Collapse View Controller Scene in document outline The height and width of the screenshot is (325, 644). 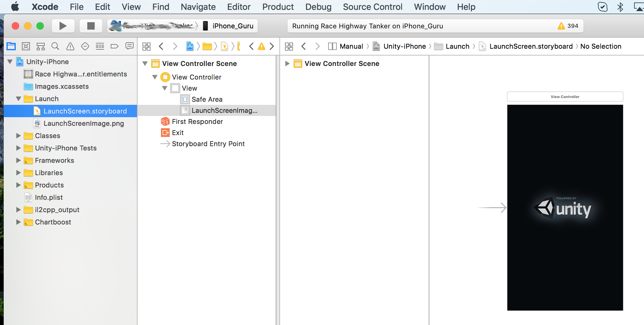145,64
